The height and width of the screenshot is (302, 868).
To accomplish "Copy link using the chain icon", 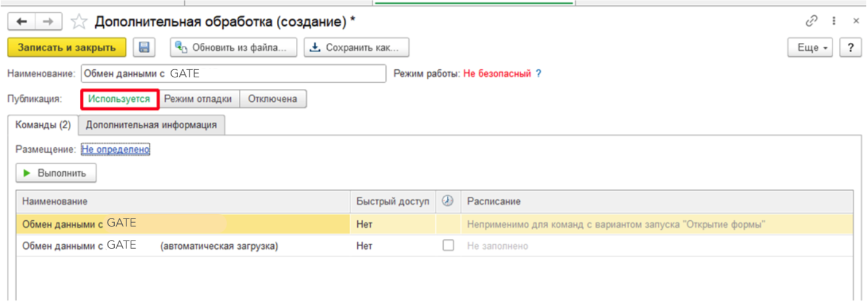I will coord(812,21).
